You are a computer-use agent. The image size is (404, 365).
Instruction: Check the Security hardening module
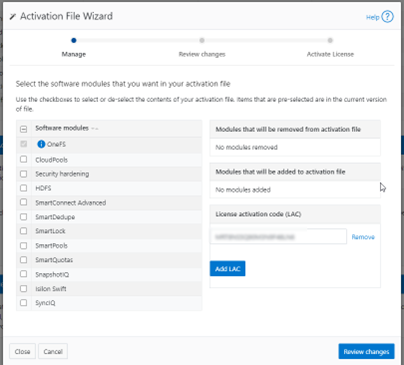[24, 174]
